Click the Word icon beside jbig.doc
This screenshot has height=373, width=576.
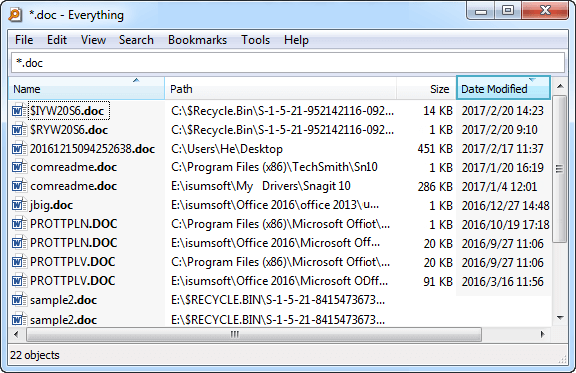tap(19, 205)
